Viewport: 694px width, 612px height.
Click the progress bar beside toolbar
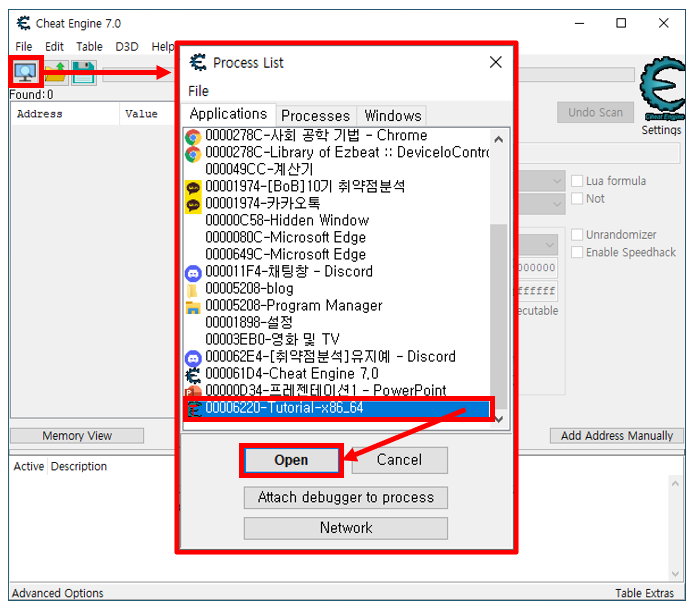click(368, 74)
